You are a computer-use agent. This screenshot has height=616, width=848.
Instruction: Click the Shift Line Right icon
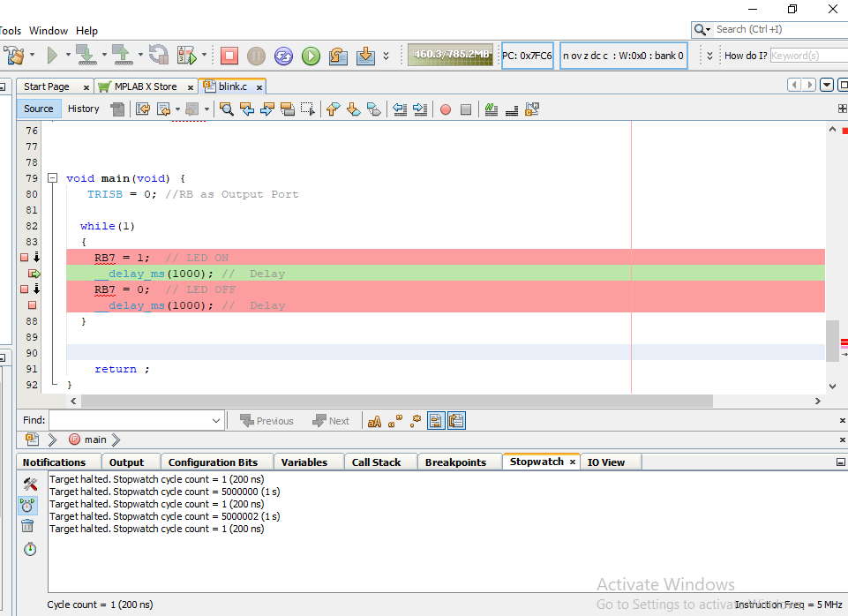[420, 109]
